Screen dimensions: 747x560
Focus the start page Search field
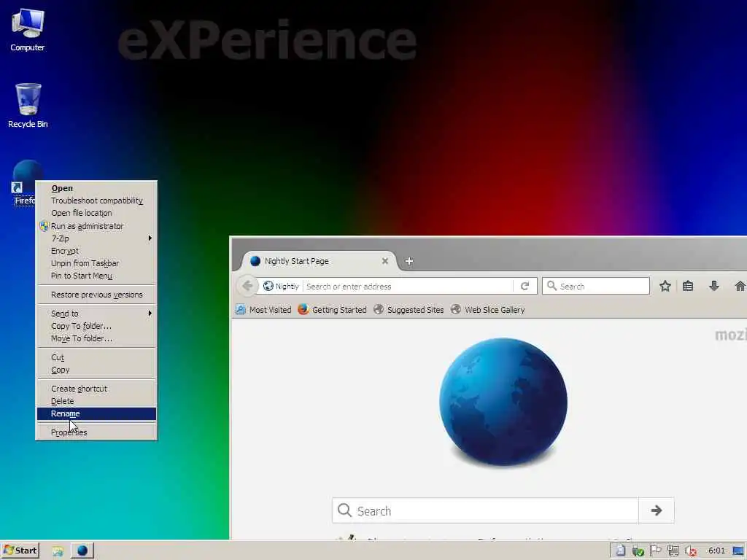[x=486, y=510]
